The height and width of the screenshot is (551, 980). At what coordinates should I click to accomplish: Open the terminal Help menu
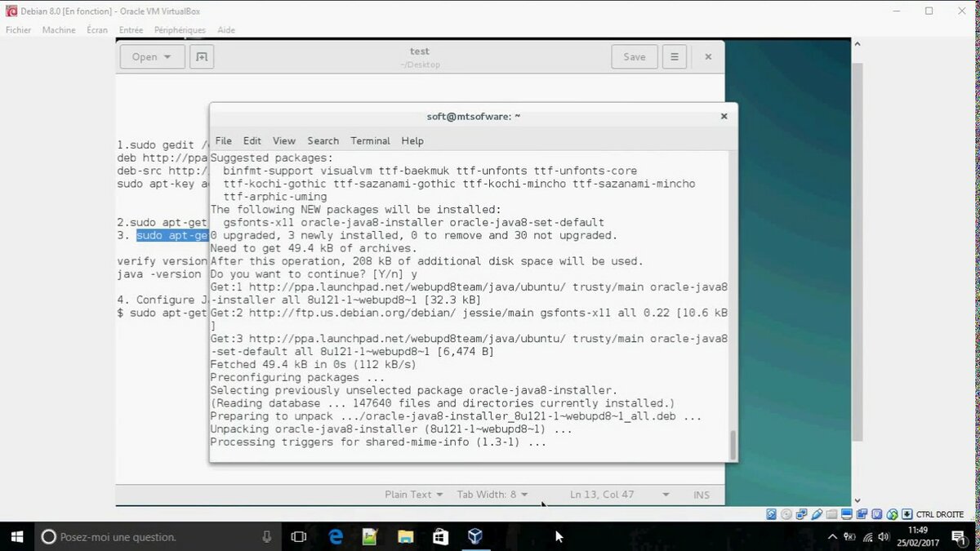[x=412, y=141]
